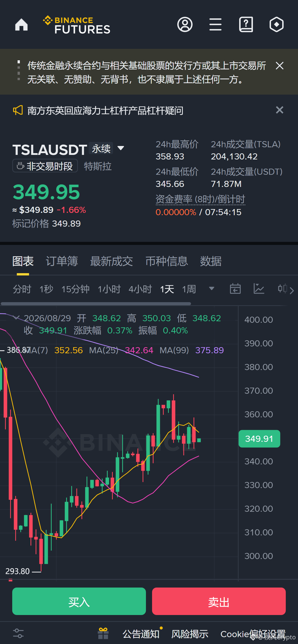Select the MA(25) 342.64 indicator label
Image resolution: width=298 pixels, height=644 pixels.
(x=121, y=350)
